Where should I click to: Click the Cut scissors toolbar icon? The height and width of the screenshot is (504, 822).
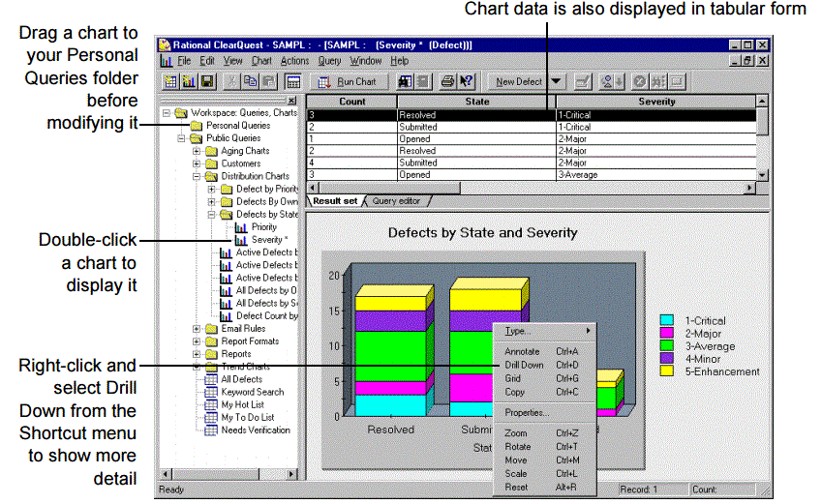[x=230, y=83]
